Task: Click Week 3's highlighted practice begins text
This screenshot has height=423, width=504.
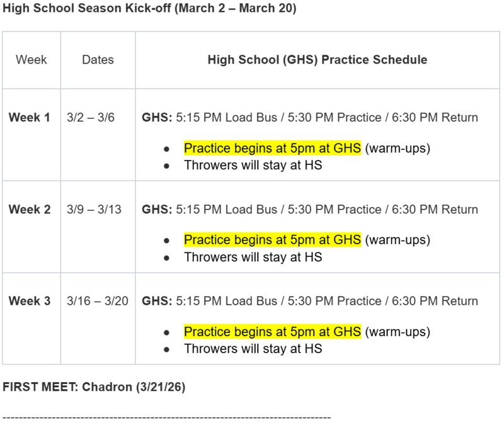Action: coord(272,332)
